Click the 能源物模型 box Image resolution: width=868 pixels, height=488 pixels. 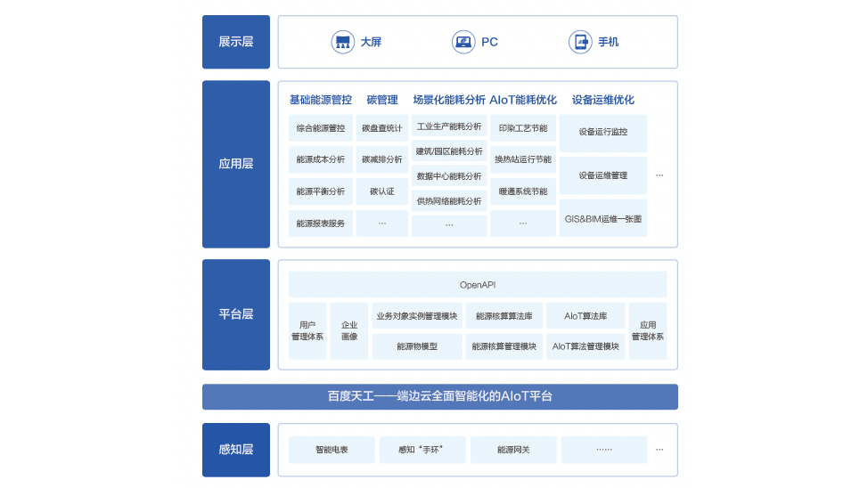pyautogui.click(x=417, y=346)
